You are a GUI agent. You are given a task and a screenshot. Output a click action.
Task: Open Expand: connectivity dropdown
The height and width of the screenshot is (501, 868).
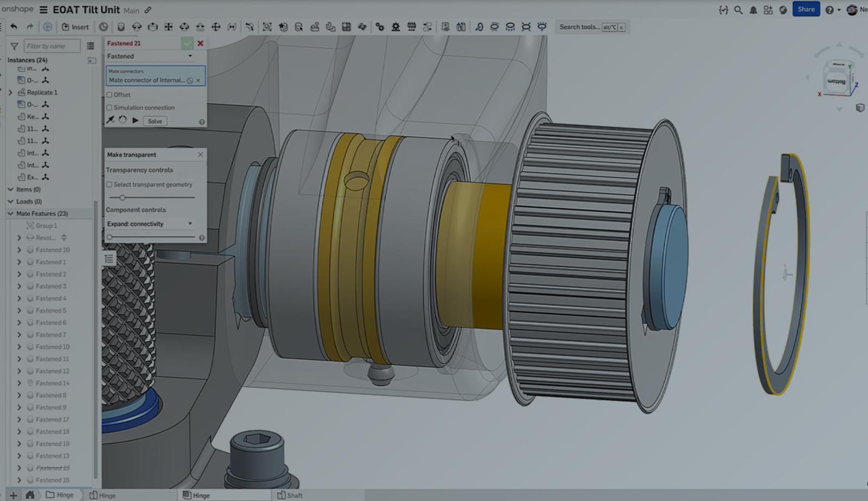tap(150, 224)
